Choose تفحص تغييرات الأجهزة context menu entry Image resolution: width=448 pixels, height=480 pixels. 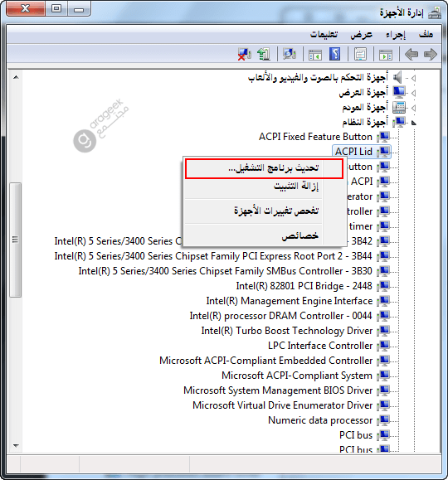coord(276,211)
